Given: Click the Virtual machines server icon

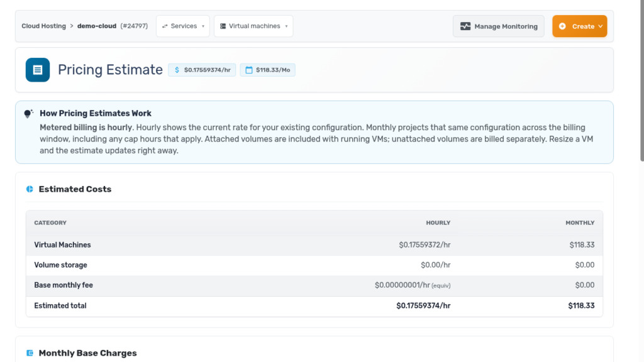Looking at the screenshot, I should point(223,26).
